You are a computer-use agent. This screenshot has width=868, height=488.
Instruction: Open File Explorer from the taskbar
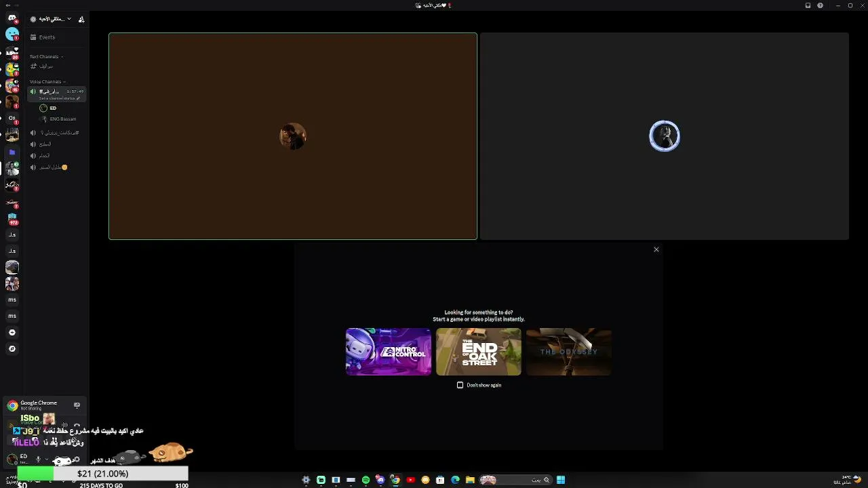tap(470, 480)
